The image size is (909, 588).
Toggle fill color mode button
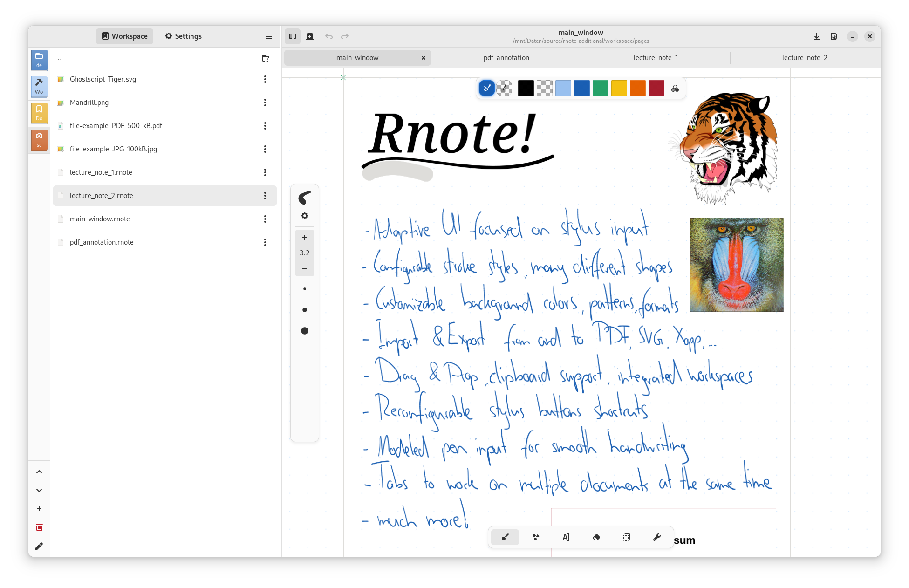click(504, 88)
